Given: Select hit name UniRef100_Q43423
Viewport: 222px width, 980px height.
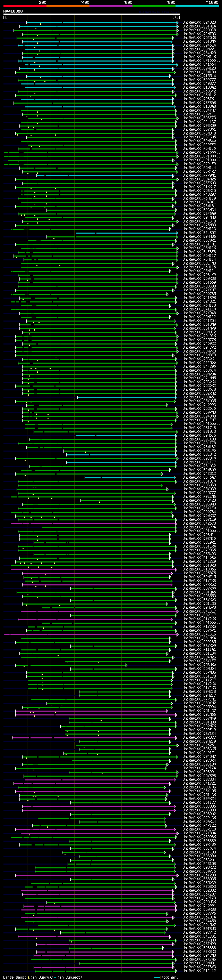Looking at the screenshot, I should click(199, 501).
